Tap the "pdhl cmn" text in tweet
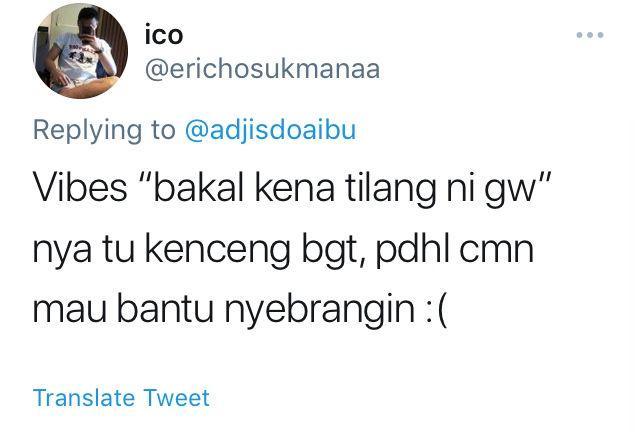Screen dimensions: 640x432 click(x=455, y=249)
